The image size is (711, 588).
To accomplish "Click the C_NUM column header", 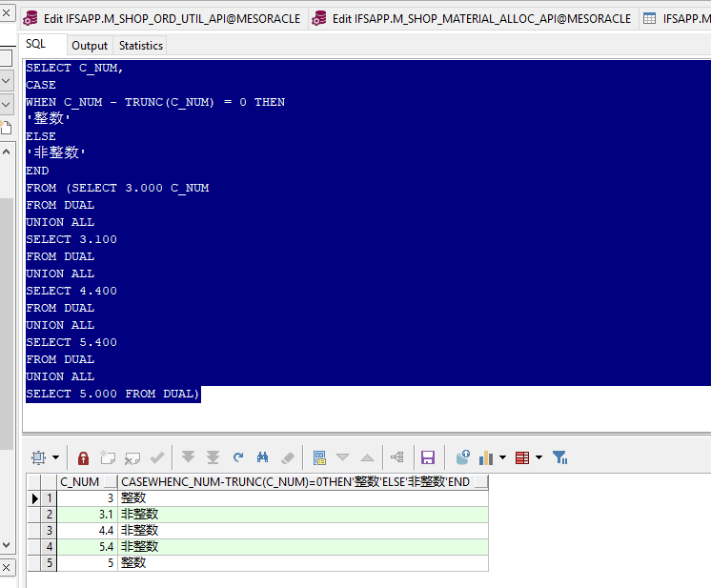I will point(87,482).
